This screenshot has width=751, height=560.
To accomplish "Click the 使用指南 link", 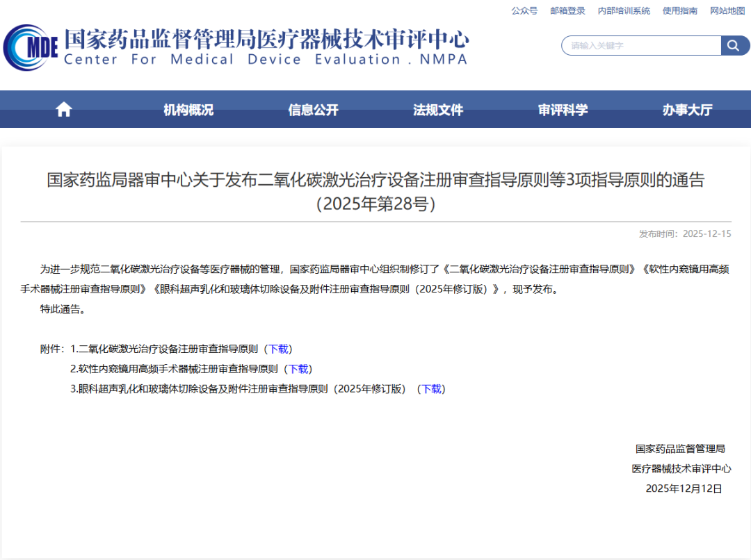I will click(x=680, y=10).
